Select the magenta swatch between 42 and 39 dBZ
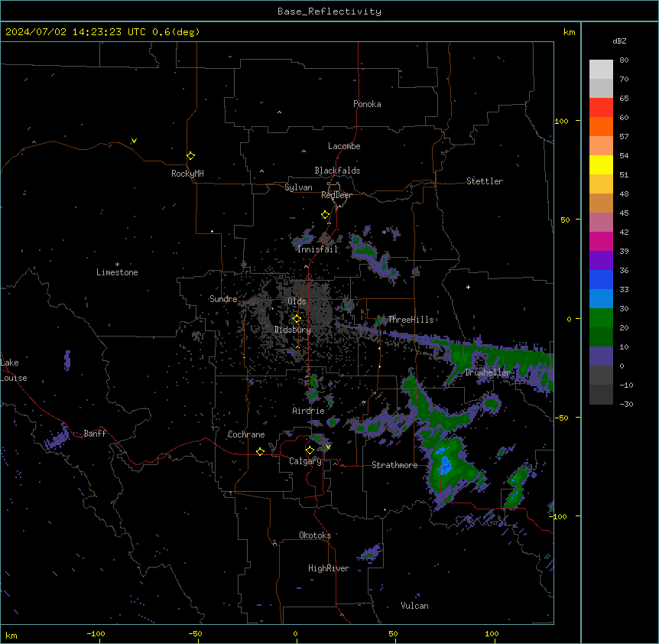The height and width of the screenshot is (644, 659). click(601, 241)
